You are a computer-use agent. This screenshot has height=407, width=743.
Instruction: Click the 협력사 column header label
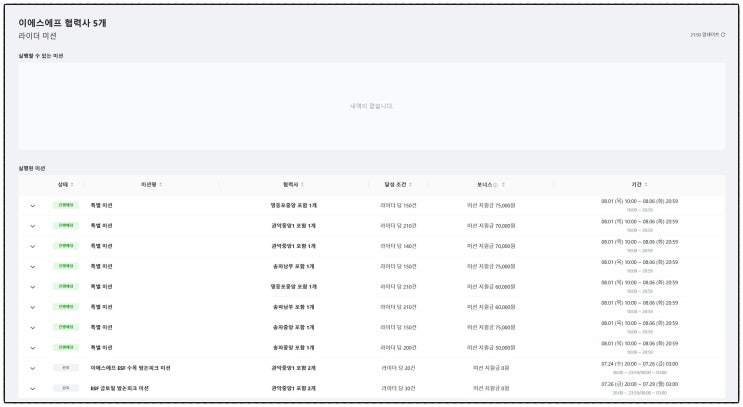(x=291, y=184)
